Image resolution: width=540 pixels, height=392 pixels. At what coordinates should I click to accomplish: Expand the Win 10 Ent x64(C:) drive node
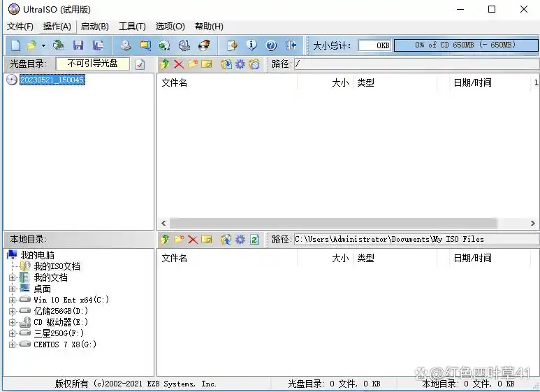[12, 300]
